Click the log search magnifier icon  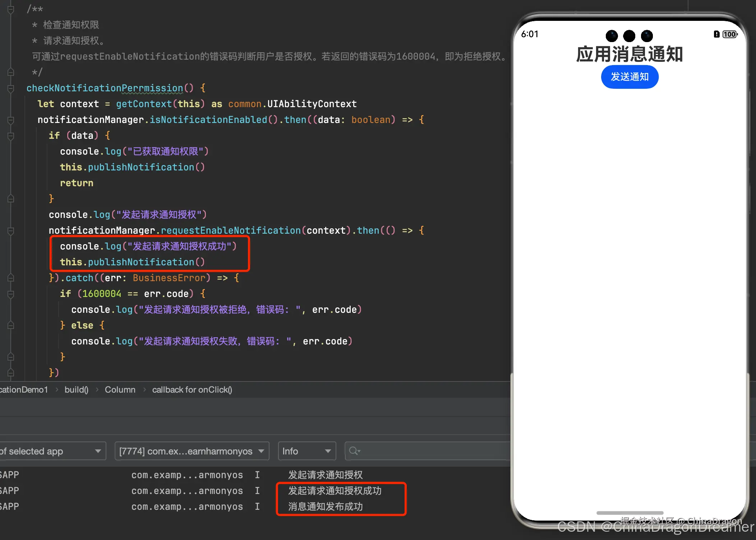click(x=354, y=451)
